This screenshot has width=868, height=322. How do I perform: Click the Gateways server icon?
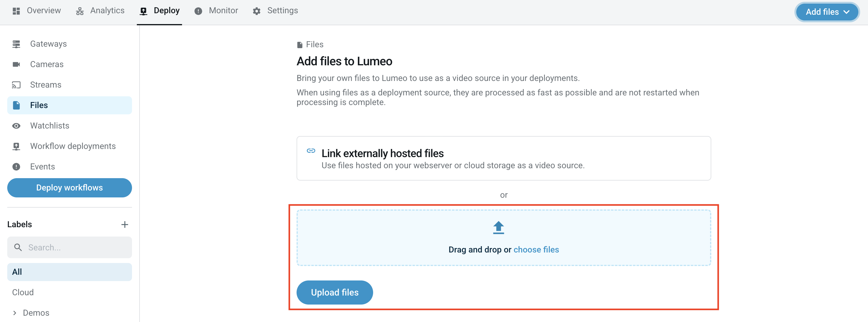coord(16,44)
